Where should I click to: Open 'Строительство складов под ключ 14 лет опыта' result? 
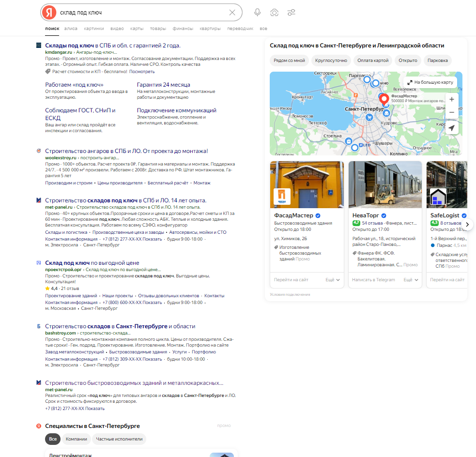[126, 200]
